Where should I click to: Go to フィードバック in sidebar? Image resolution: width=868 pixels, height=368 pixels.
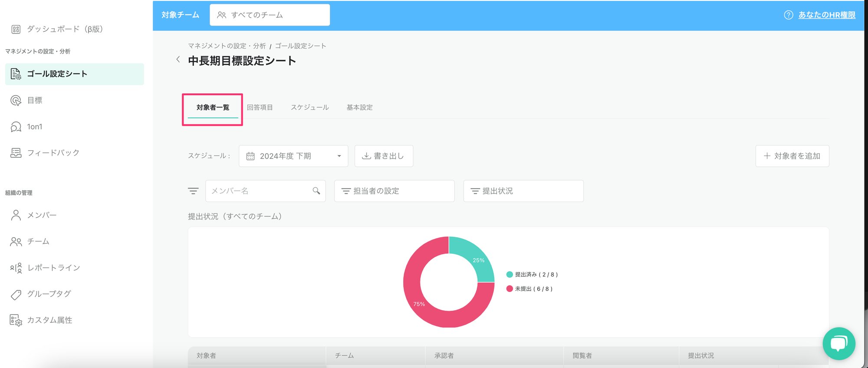[53, 153]
